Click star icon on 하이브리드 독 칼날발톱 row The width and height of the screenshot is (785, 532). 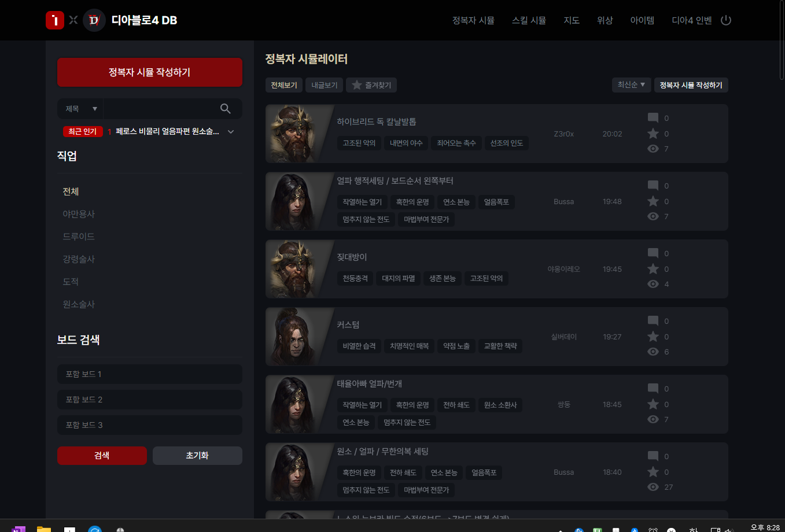coord(653,134)
